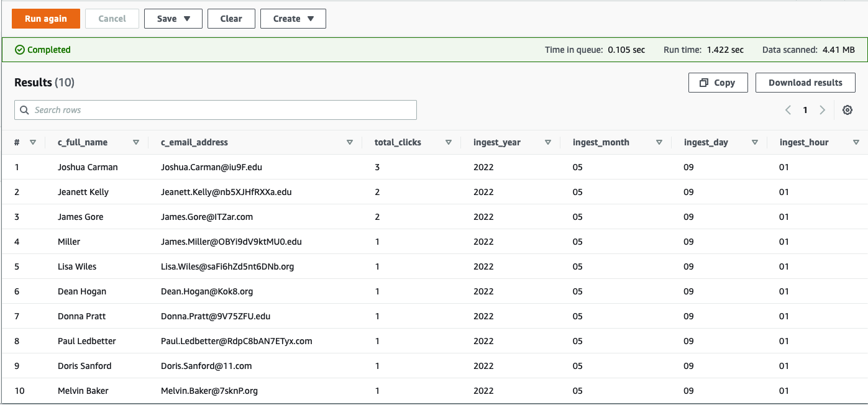
Task: Click the total_clicks column header text
Action: (398, 142)
